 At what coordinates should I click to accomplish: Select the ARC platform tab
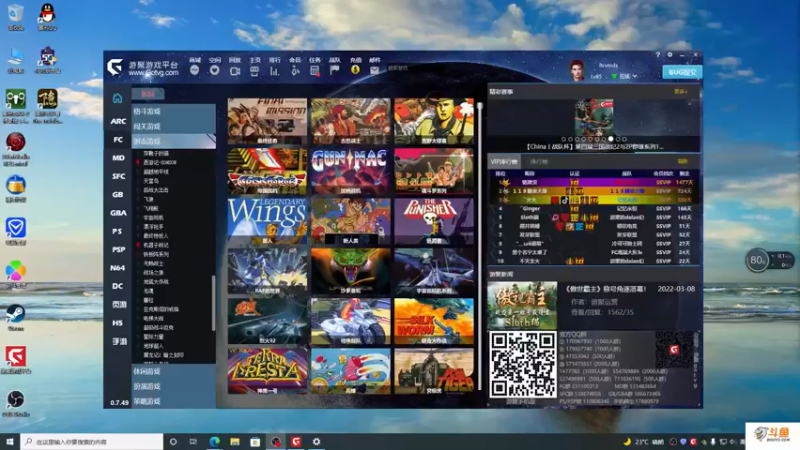[x=118, y=121]
